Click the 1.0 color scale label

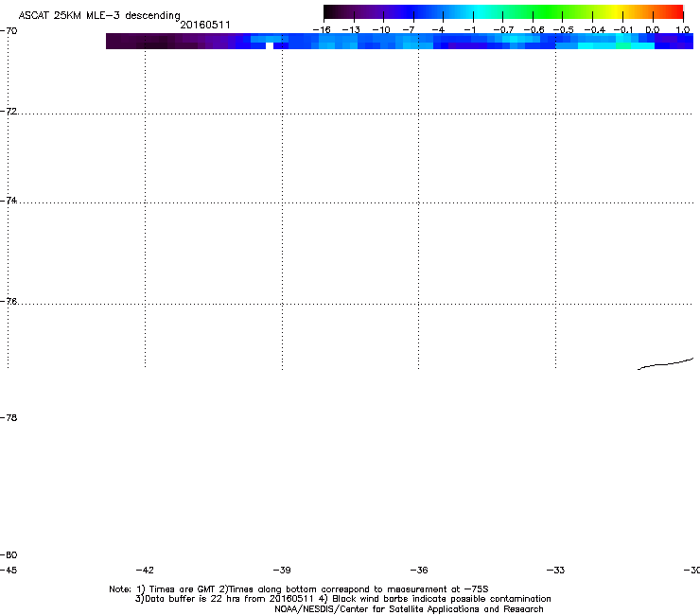[683, 30]
